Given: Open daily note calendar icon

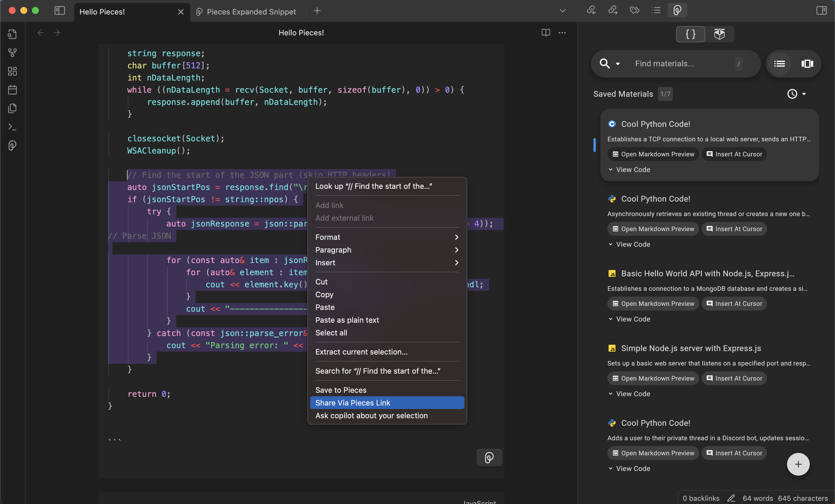Looking at the screenshot, I should coord(12,90).
